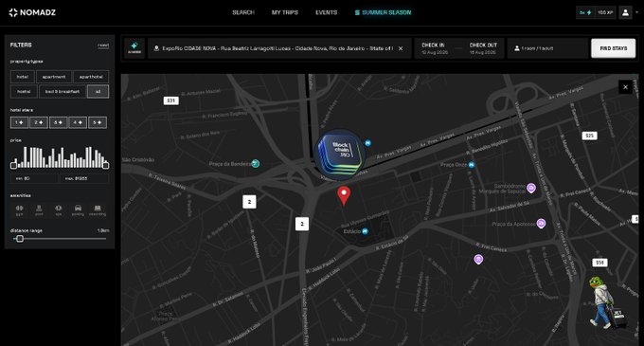Expand the profile dropdown arrow
Screen dimensions: 644x346
637,12
